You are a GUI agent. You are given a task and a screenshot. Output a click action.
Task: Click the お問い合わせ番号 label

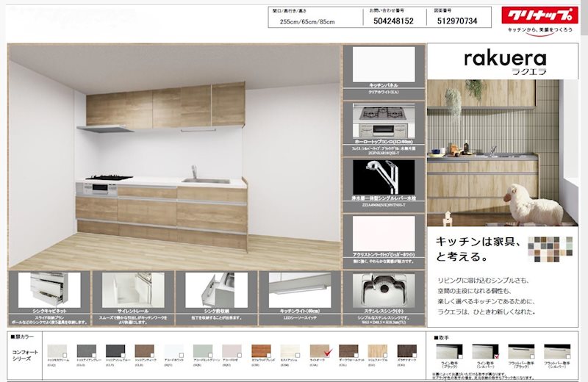tap(387, 10)
